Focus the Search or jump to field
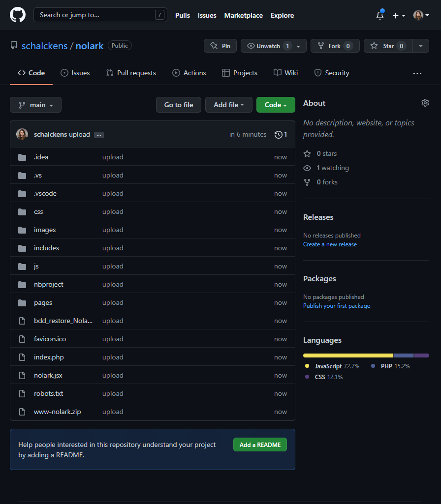The width and height of the screenshot is (441, 504). [100, 15]
